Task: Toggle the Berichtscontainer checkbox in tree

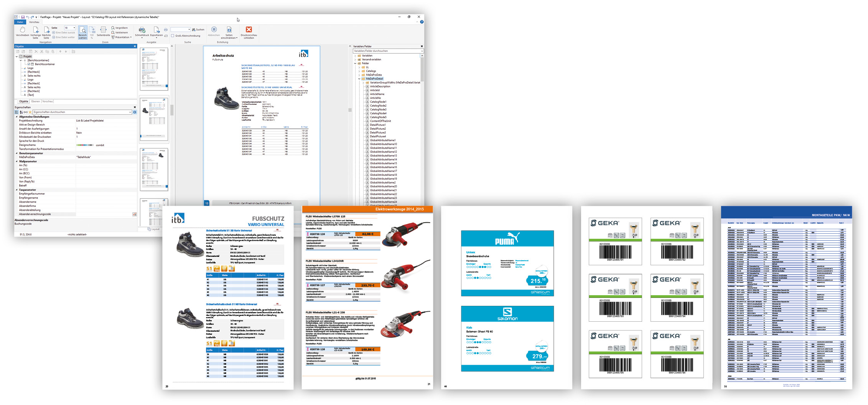Action: 29,64
